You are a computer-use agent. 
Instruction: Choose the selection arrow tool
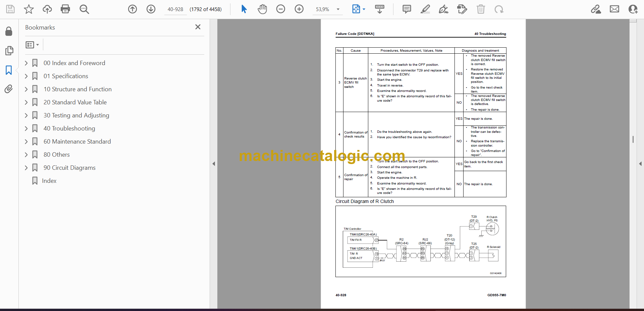(244, 9)
